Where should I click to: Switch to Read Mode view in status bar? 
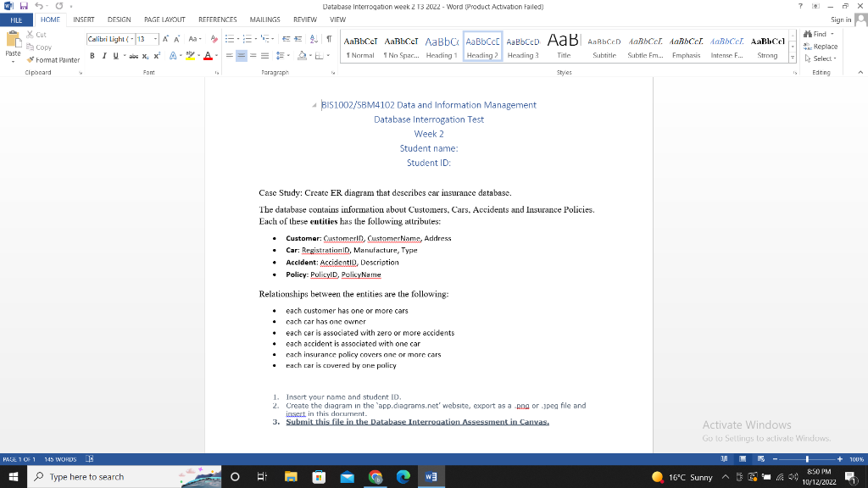724,459
